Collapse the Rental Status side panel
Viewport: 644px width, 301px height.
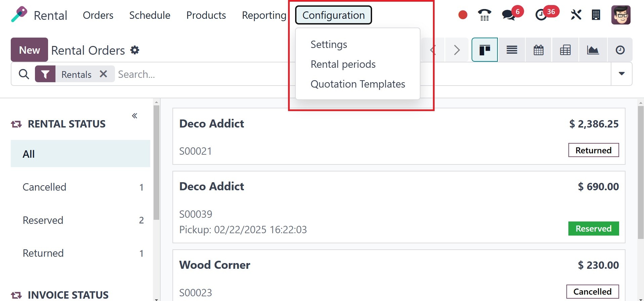coord(134,116)
